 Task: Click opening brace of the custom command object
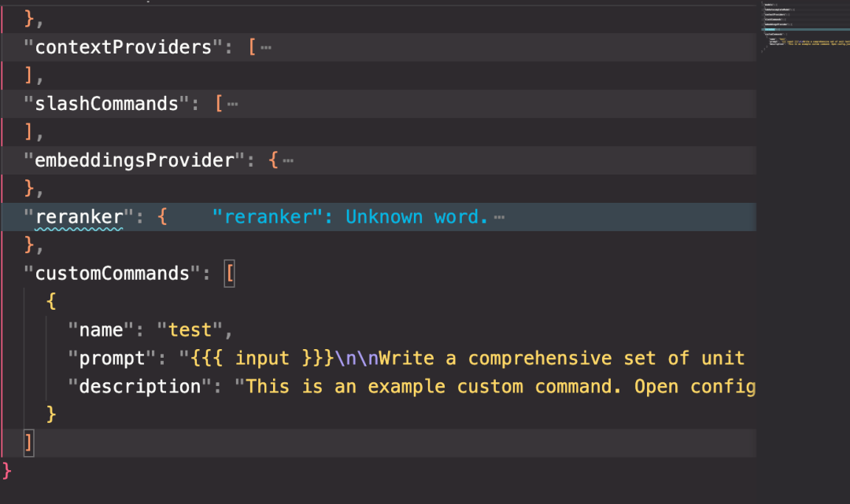click(x=51, y=301)
